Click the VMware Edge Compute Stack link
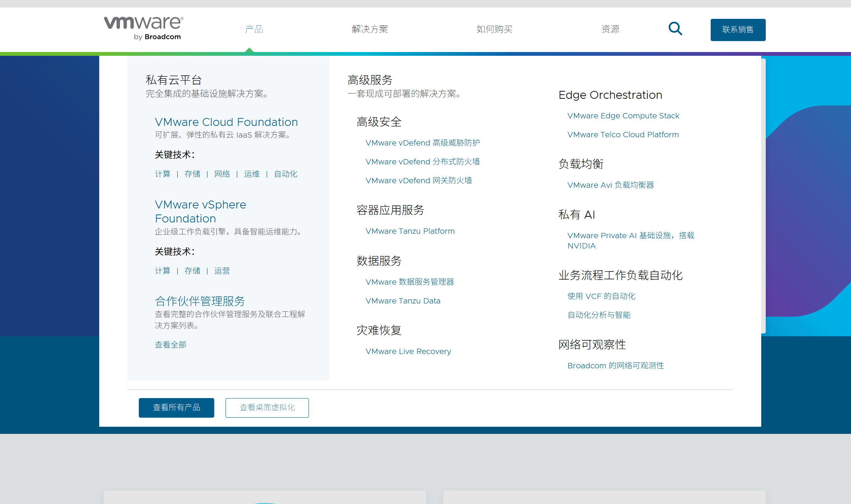 (x=623, y=116)
